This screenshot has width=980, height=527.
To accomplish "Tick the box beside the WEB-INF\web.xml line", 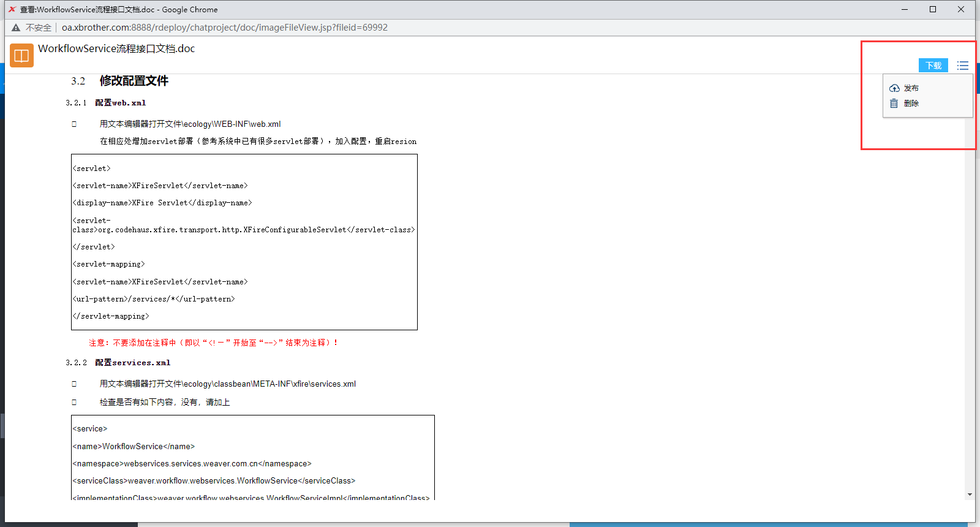I will pyautogui.click(x=74, y=124).
